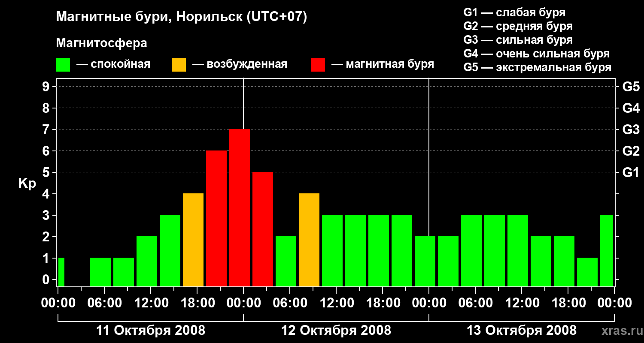Select the orange Kp 4 bar on 11 October
The image size is (644, 343).
click(193, 240)
